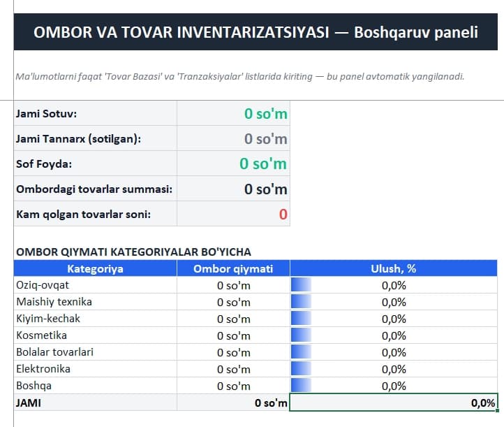
Task: Select 'Kam qolgan tovarlar soni:' label
Action: click(96, 214)
